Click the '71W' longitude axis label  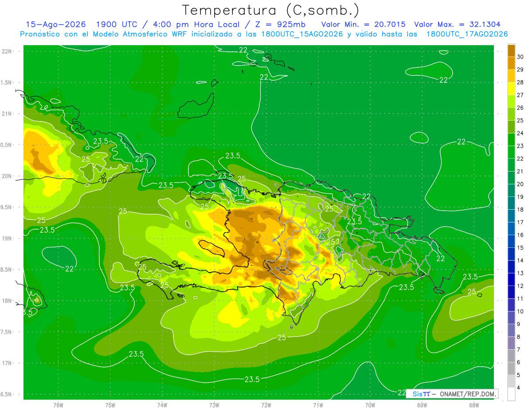point(318,405)
